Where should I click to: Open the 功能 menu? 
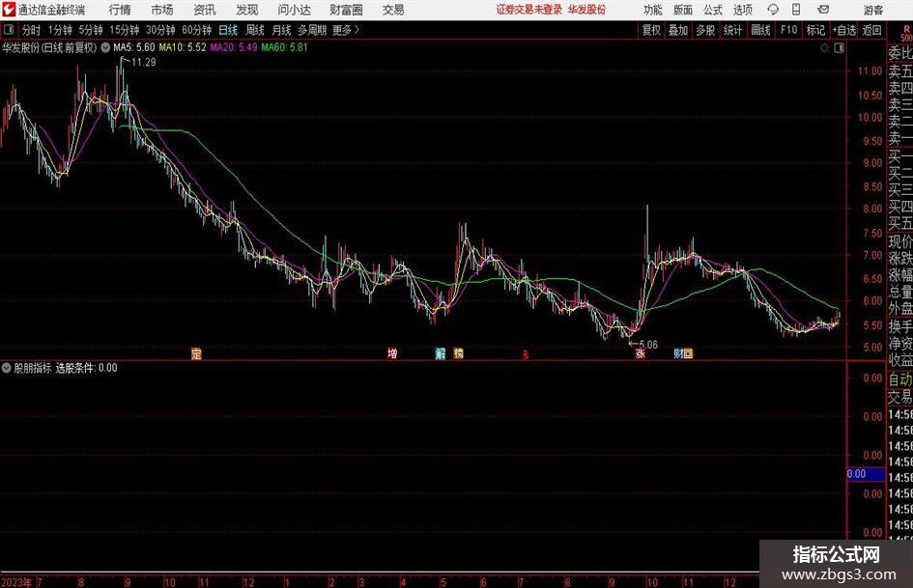(653, 10)
